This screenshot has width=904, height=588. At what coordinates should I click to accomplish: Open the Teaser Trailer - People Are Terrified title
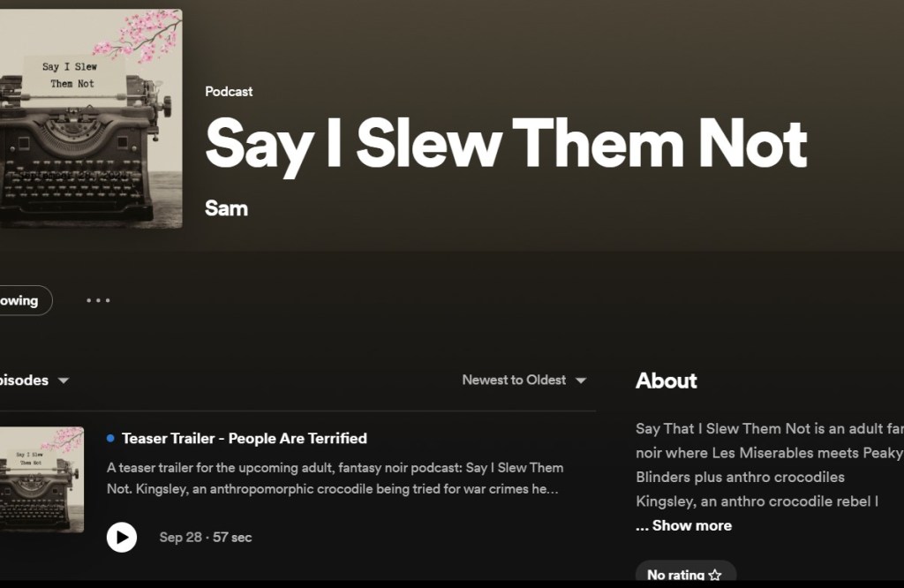pos(245,438)
